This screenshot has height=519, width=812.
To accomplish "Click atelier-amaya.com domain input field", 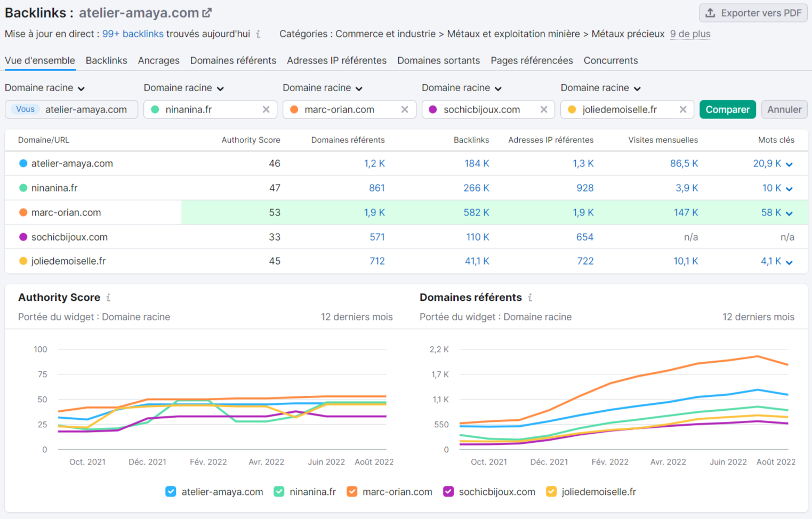I will [71, 109].
